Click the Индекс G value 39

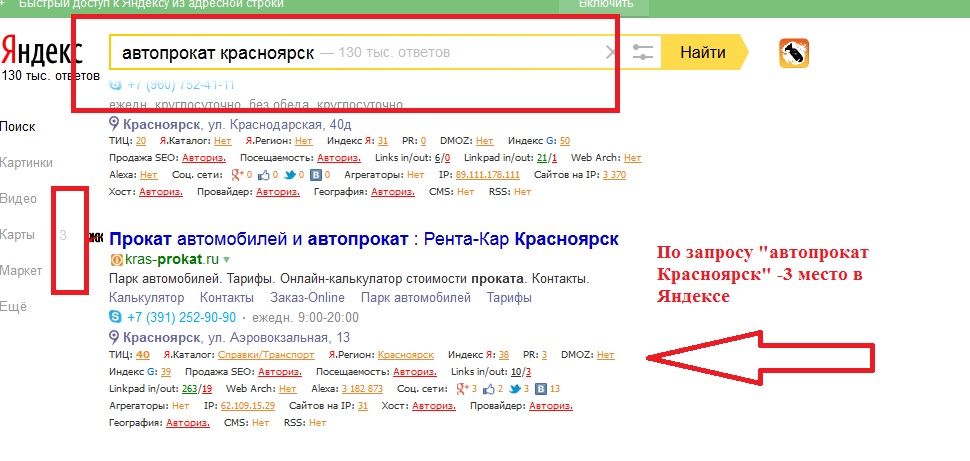click(x=166, y=373)
